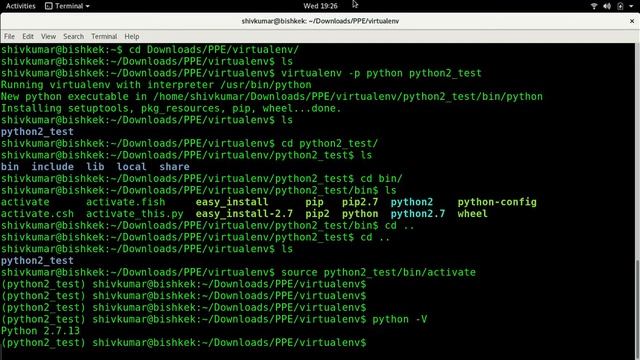Click the volume speaker icon
Viewport: 640px width, 360px height.
click(x=607, y=6)
